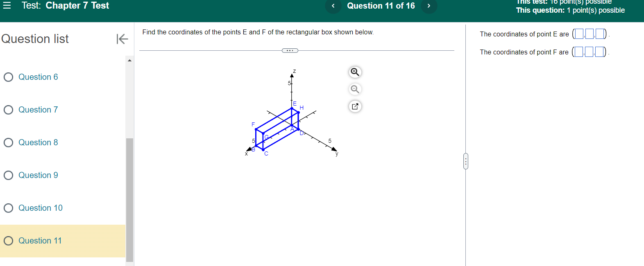The image size is (644, 266).
Task: Select Question 11 radio circle
Action: click(x=9, y=241)
